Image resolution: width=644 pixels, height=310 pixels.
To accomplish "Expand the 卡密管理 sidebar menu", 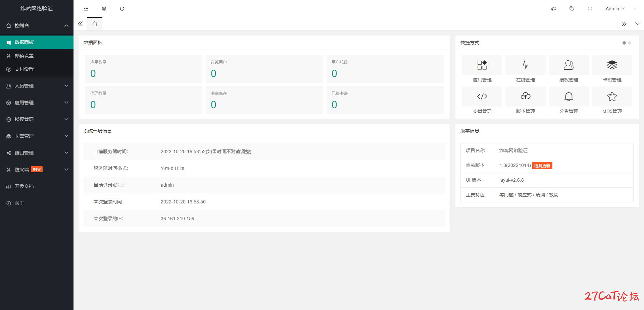I will 37,136.
